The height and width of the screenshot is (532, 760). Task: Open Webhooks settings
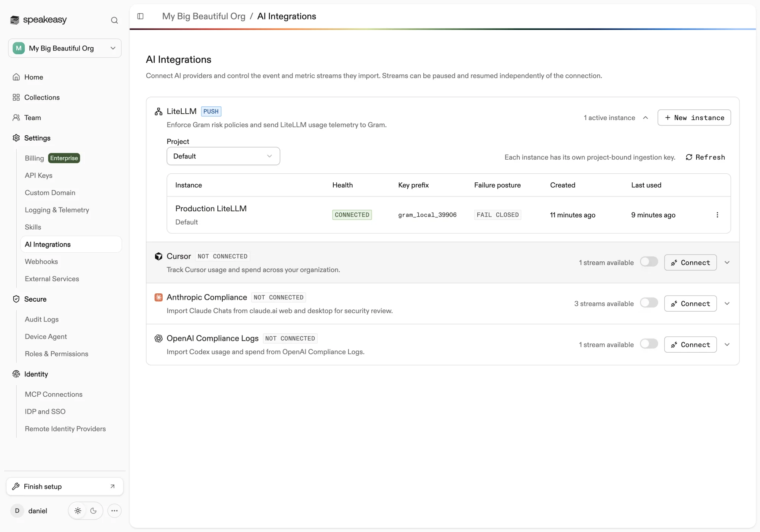click(41, 261)
